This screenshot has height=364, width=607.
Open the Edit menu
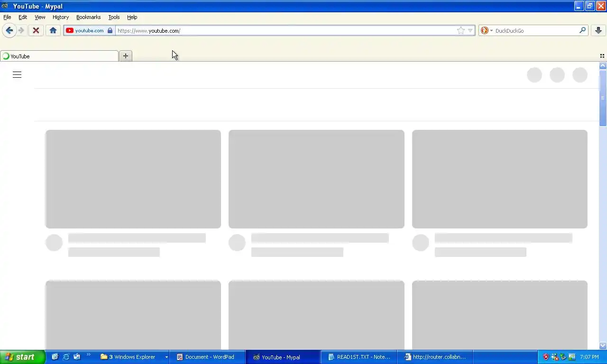[x=23, y=17]
